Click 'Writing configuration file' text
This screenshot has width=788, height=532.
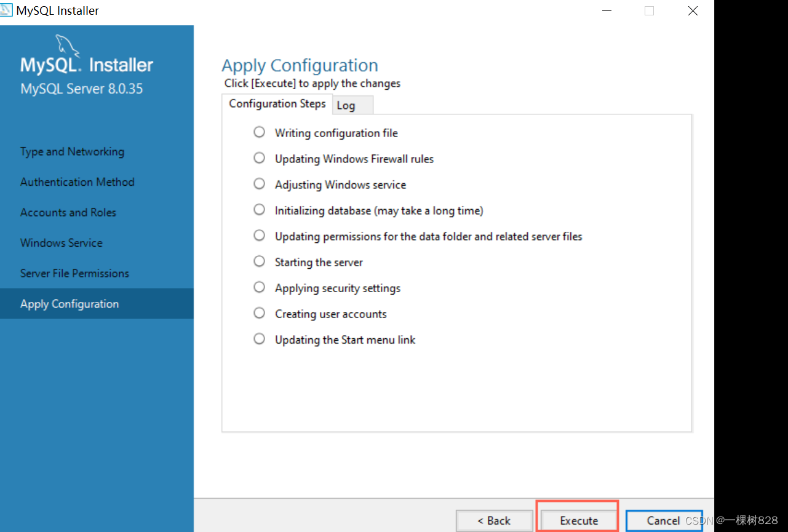coord(336,133)
